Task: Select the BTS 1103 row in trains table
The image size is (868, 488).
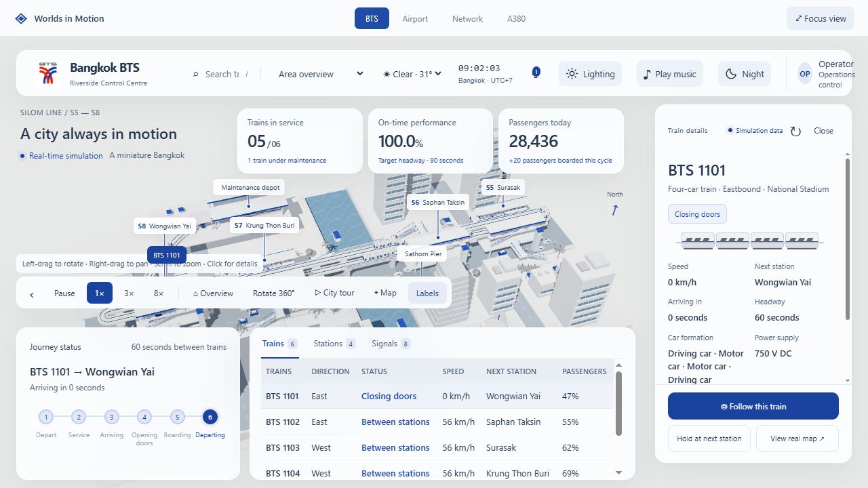Action: coord(437,447)
